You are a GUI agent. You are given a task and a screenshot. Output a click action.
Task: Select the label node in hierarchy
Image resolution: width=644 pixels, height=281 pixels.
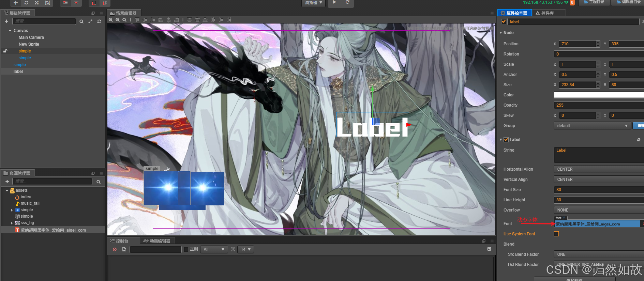pyautogui.click(x=18, y=72)
